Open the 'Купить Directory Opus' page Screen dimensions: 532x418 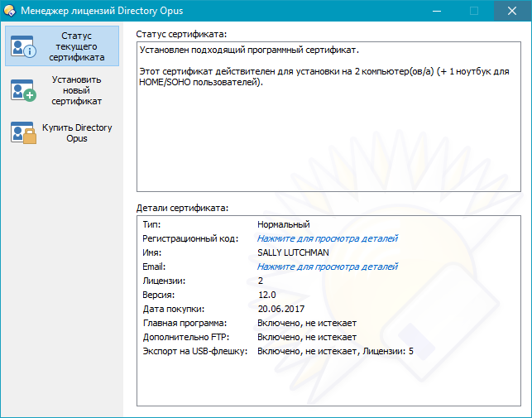point(62,132)
